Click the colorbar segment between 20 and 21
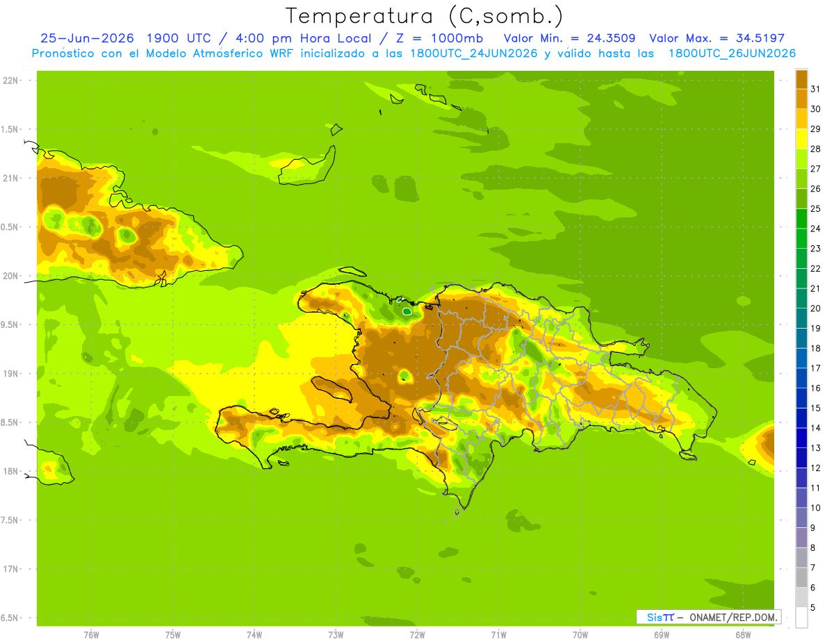The height and width of the screenshot is (644, 834). (x=801, y=298)
